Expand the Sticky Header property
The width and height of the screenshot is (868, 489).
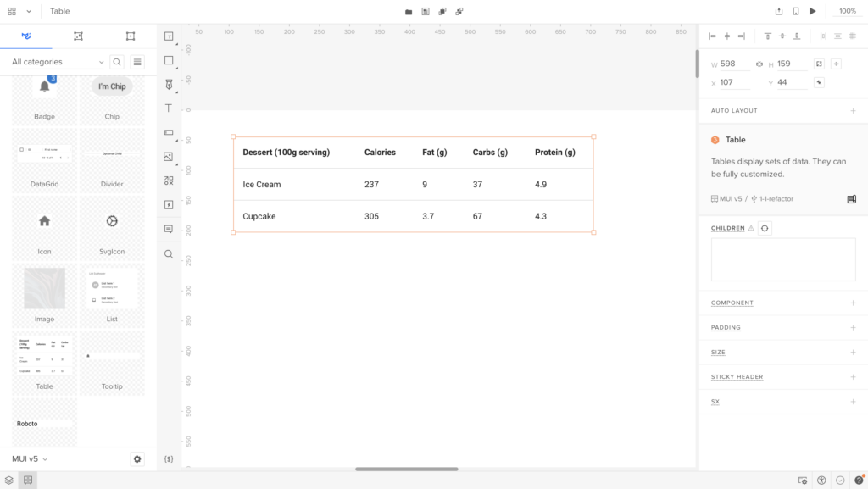pyautogui.click(x=853, y=377)
